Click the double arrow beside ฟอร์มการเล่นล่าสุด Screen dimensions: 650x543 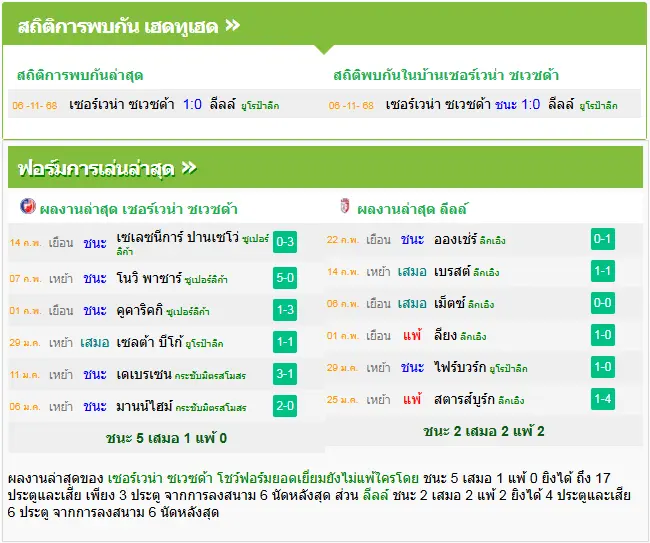tap(189, 168)
